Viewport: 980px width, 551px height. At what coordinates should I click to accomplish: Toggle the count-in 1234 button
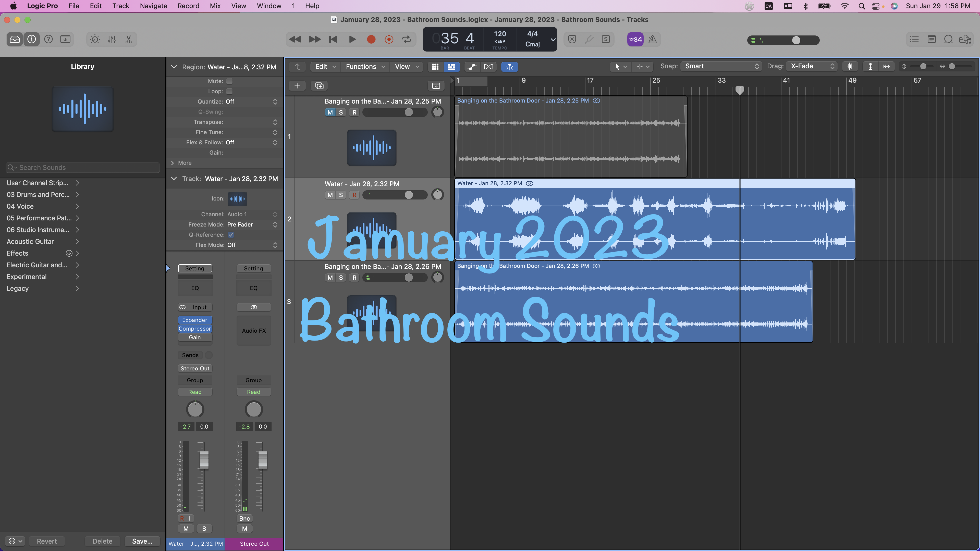635,39
